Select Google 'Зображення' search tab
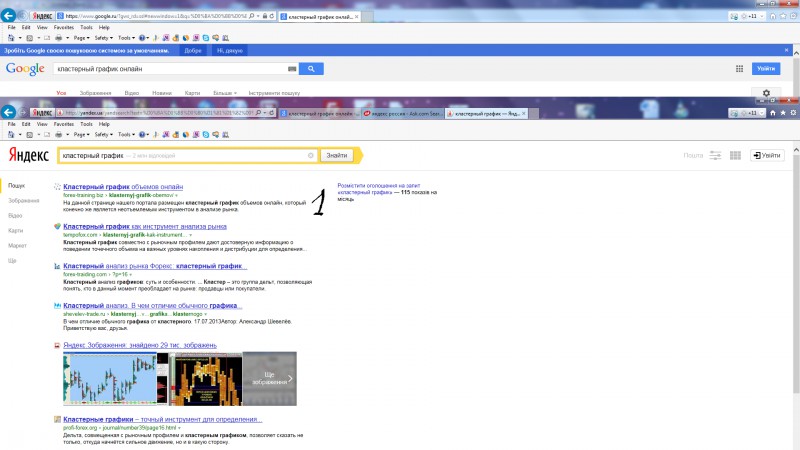Screen dimensions: 800x450 point(95,93)
